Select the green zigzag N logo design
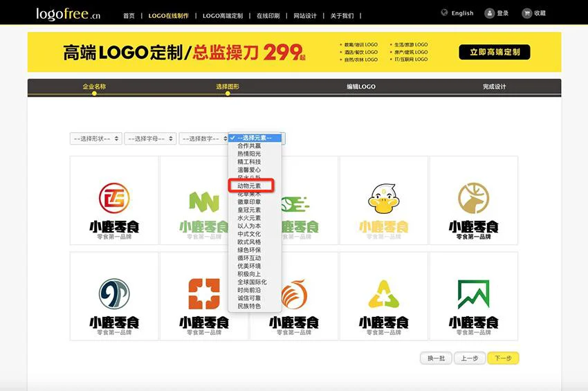Image resolution: width=588 pixels, height=391 pixels. 194,201
